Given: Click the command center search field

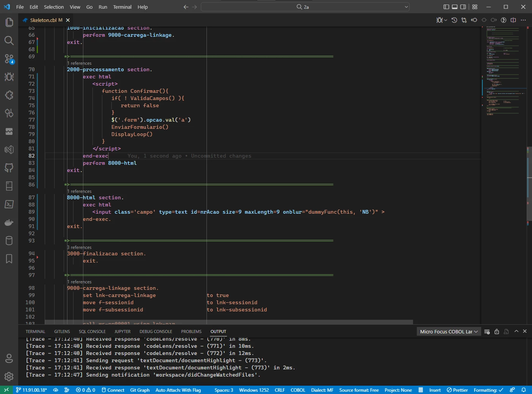Looking at the screenshot, I should pos(305,7).
